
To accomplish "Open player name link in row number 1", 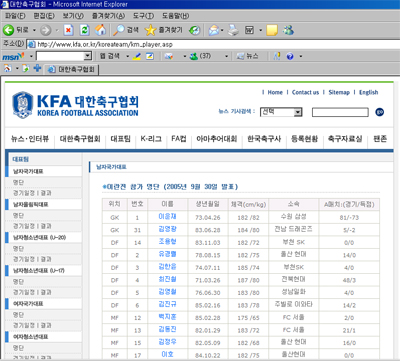I will pyautogui.click(x=167, y=217).
